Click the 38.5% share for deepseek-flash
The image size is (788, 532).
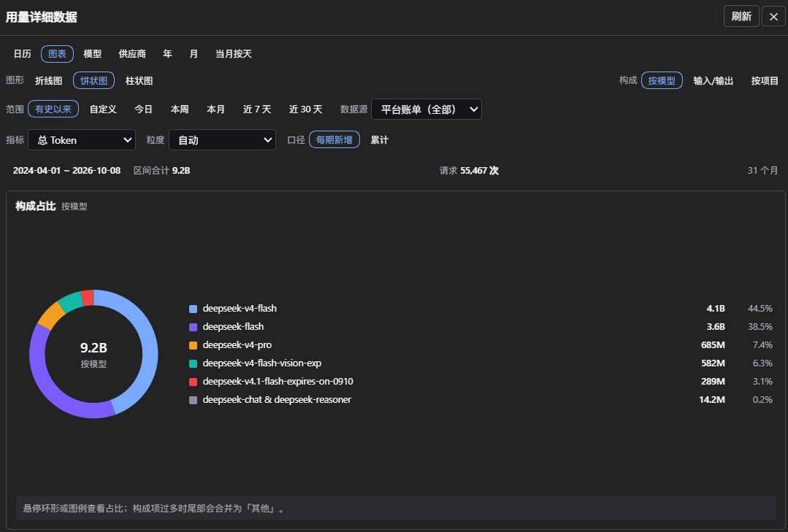(760, 326)
